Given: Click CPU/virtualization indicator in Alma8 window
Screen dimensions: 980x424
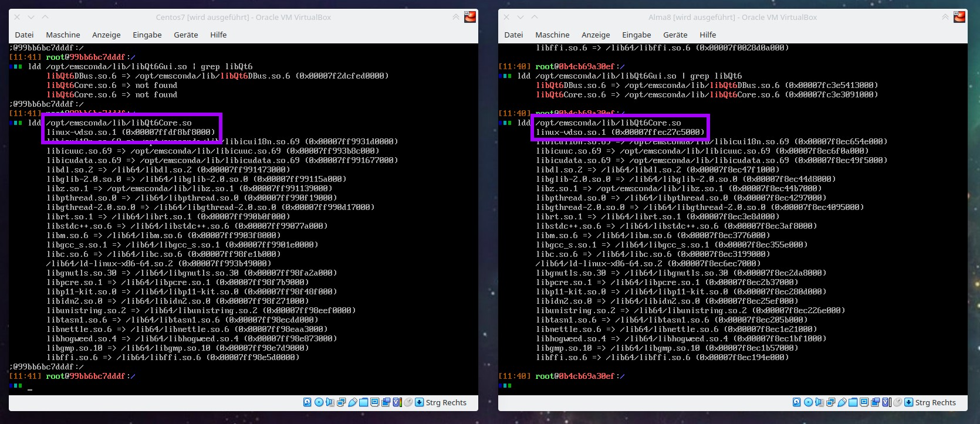Looking at the screenshot, I should [x=887, y=402].
